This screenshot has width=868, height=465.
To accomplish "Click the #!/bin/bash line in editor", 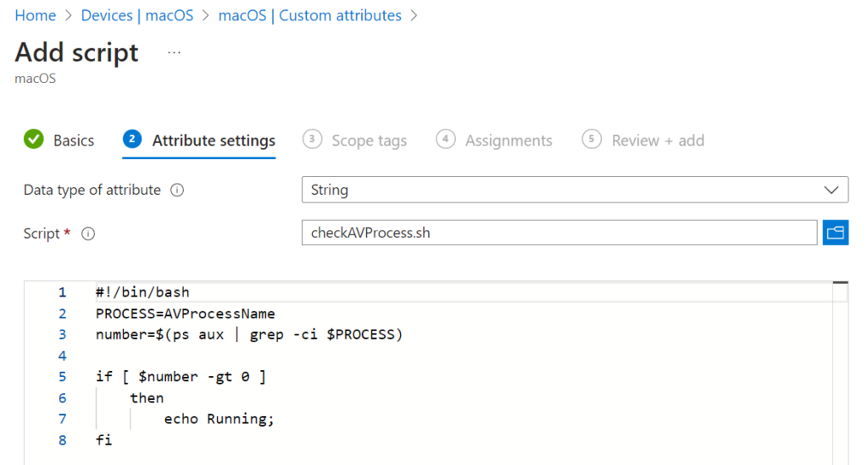I will tap(142, 292).
